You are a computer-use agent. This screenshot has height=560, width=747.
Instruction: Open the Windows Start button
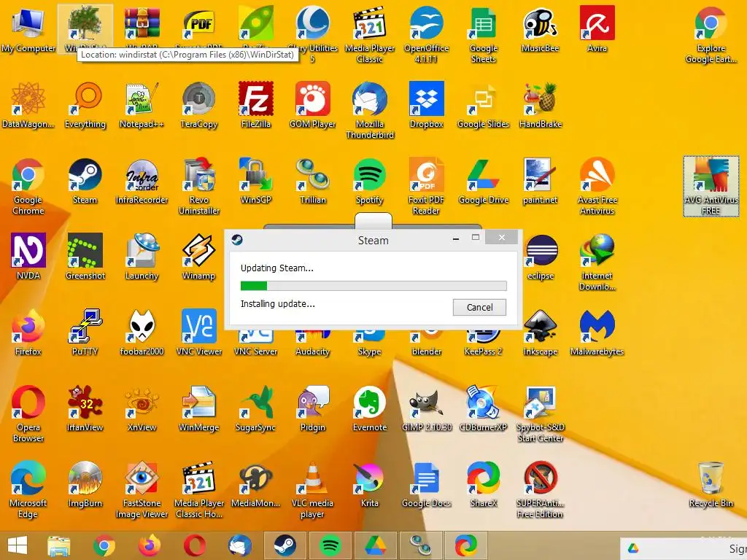pyautogui.click(x=18, y=545)
